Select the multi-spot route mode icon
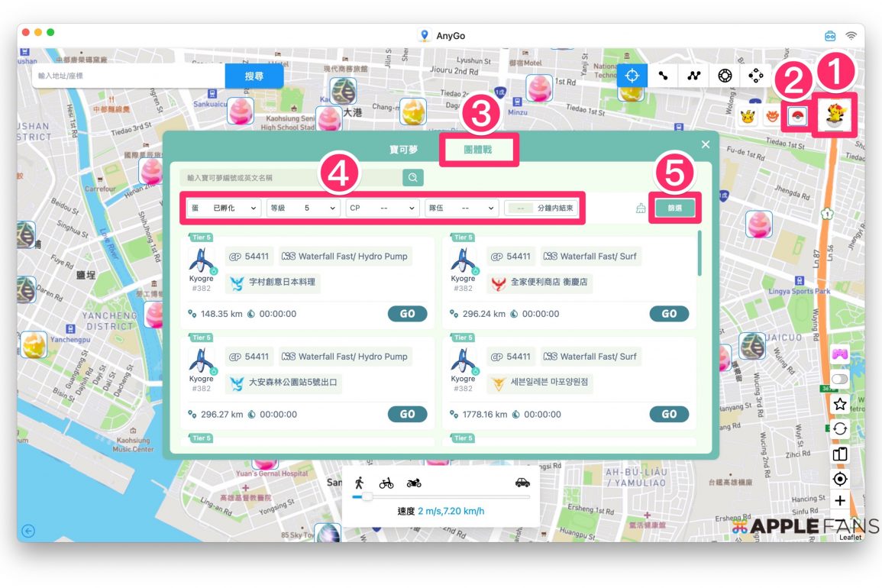 tap(694, 76)
